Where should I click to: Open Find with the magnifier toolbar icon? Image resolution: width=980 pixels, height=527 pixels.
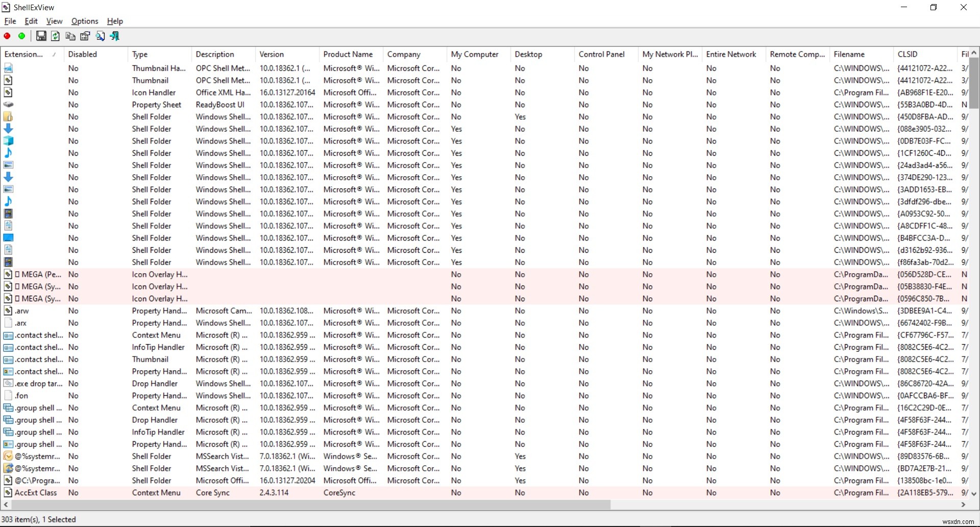click(100, 36)
